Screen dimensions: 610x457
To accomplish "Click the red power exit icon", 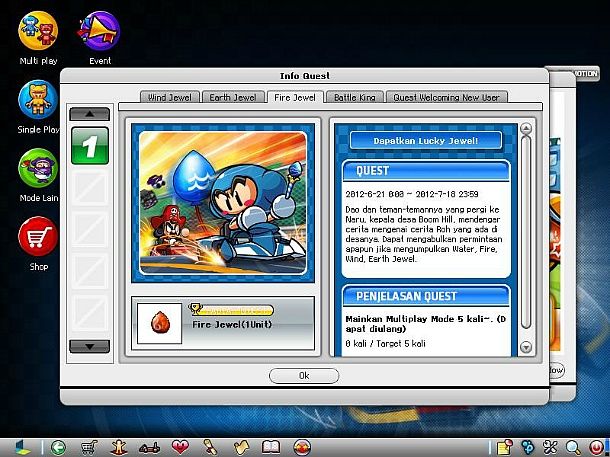I will 596,447.
